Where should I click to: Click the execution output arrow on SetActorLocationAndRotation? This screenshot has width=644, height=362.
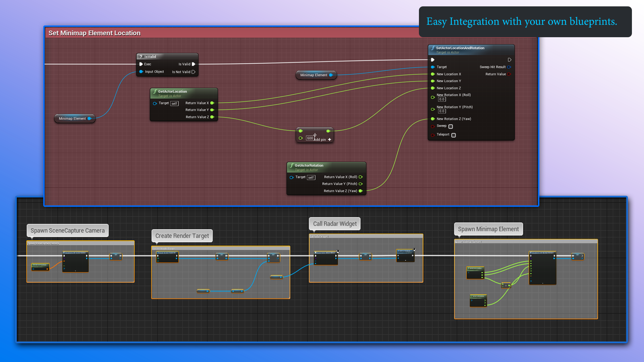(509, 60)
